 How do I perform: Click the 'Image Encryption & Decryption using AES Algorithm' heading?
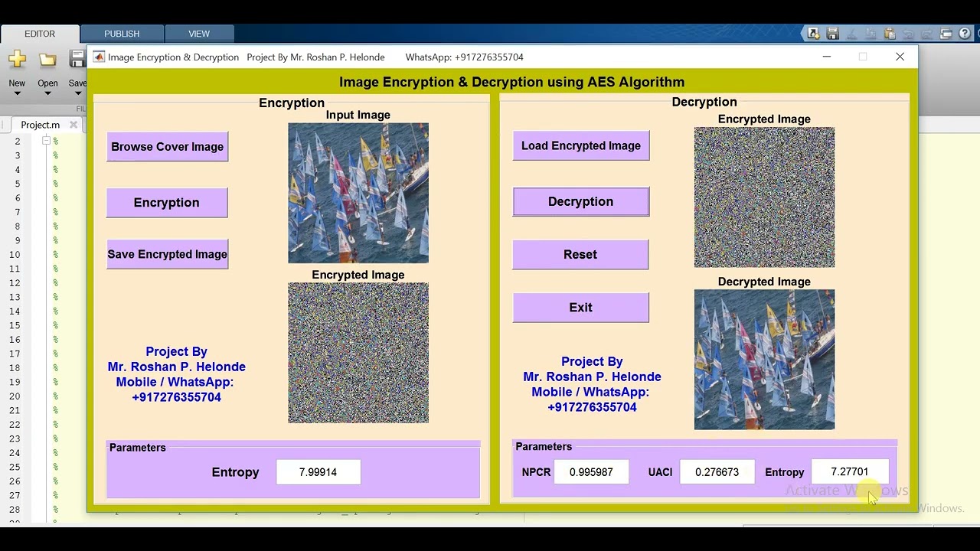511,82
